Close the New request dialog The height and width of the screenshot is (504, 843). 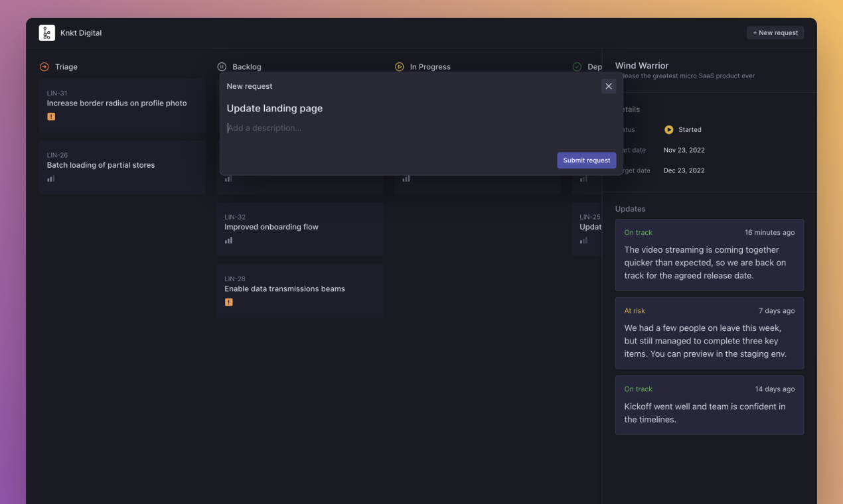609,86
